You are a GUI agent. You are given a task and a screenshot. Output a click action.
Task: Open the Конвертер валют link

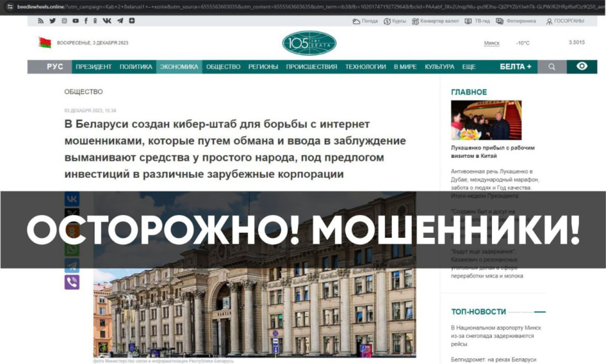(435, 21)
